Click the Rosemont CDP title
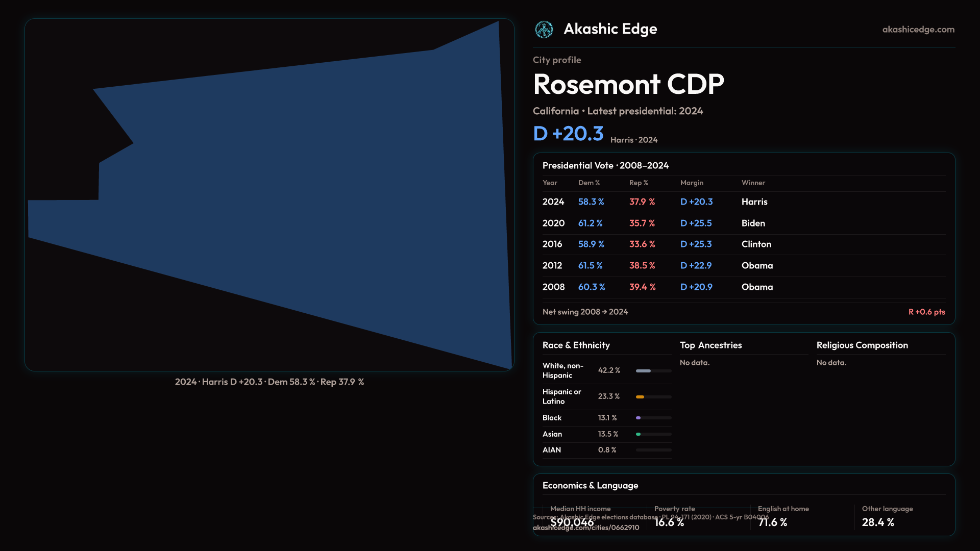The height and width of the screenshot is (551, 980). pos(628,84)
